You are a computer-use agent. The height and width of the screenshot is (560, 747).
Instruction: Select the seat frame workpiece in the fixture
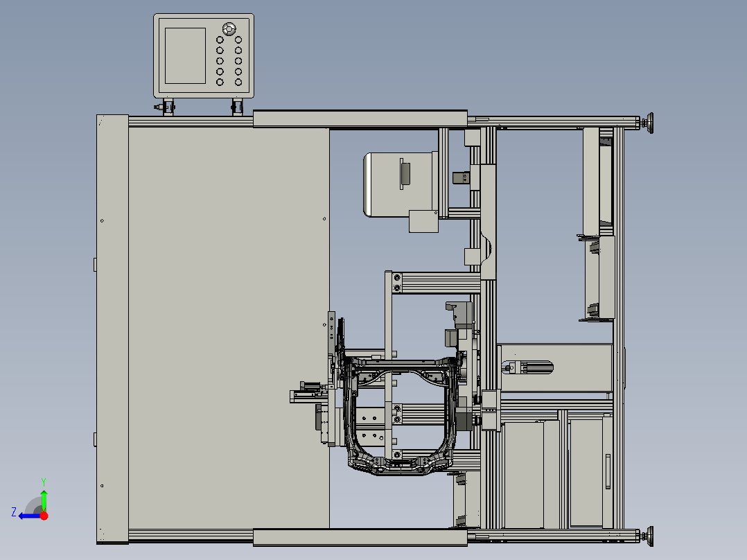coord(399,416)
